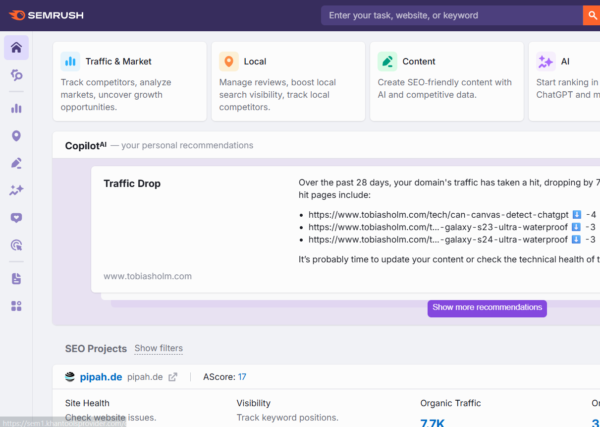Open the App Center grid sidebar icon
Viewport: 600px width, 427px height.
pos(16,306)
